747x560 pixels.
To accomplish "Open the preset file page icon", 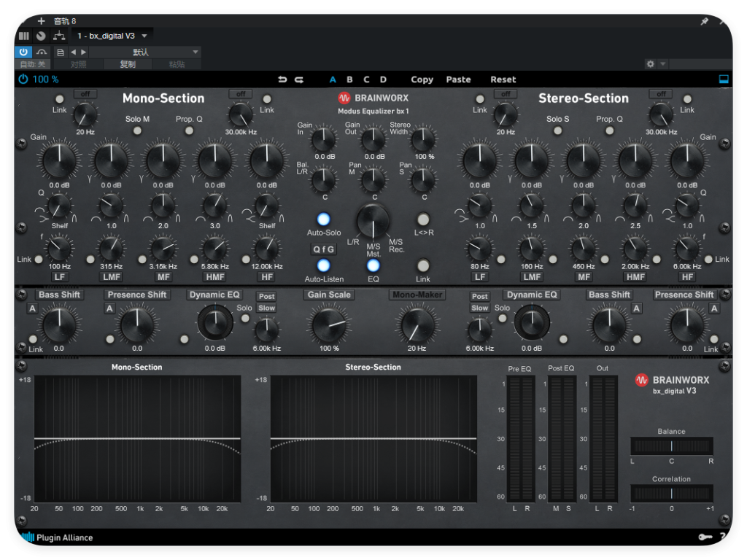I will tap(61, 52).
